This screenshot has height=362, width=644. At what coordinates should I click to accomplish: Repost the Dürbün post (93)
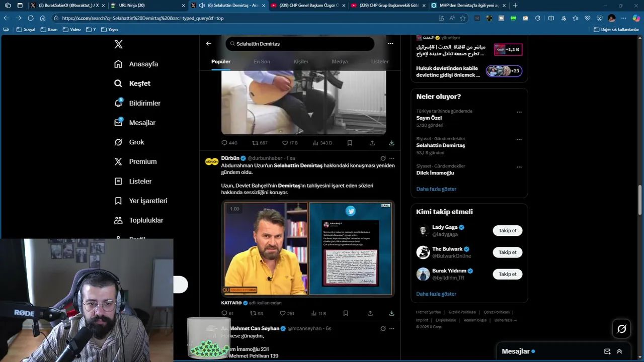point(257,313)
